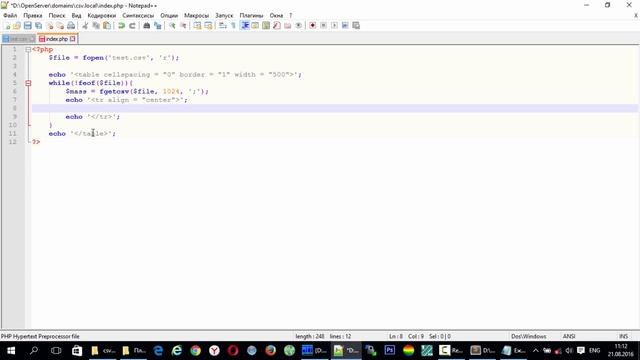Undo the last edit with green arrow

[122, 26]
